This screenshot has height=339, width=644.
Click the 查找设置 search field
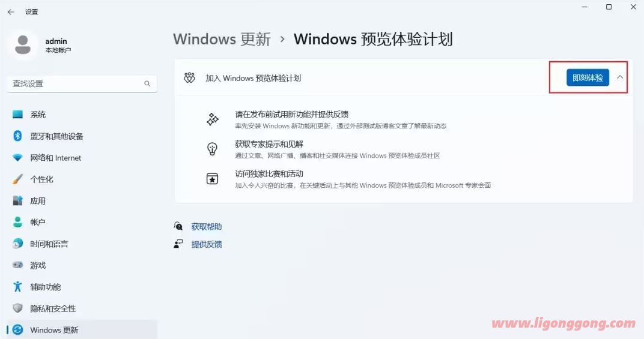[x=82, y=84]
